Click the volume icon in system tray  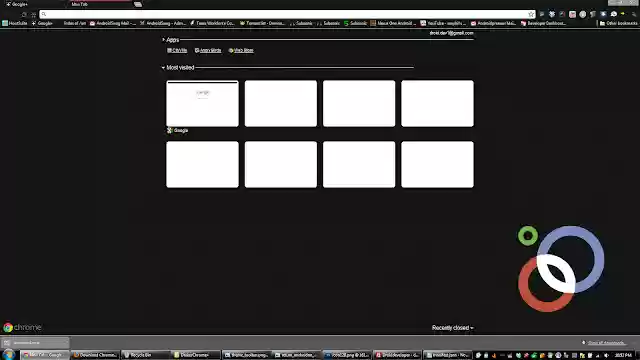pyautogui.click(x=606, y=356)
